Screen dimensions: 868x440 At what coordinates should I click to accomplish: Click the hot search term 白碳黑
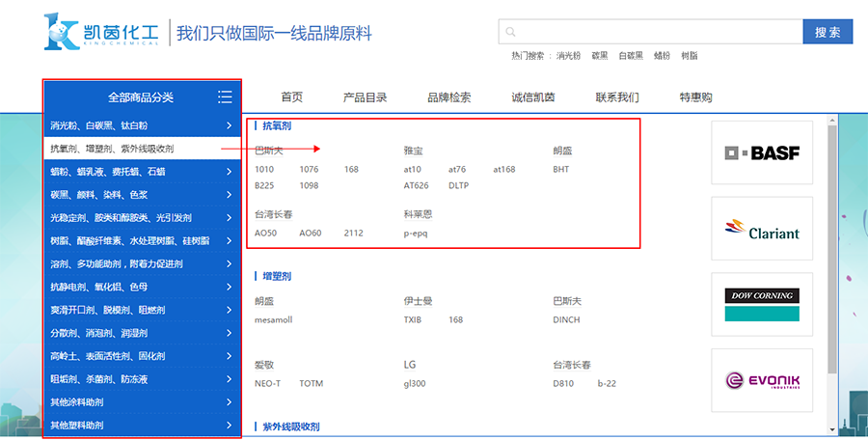point(631,56)
